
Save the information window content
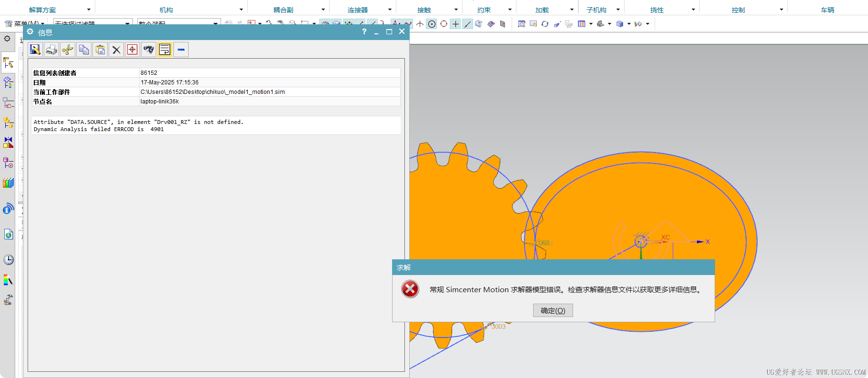[x=35, y=50]
